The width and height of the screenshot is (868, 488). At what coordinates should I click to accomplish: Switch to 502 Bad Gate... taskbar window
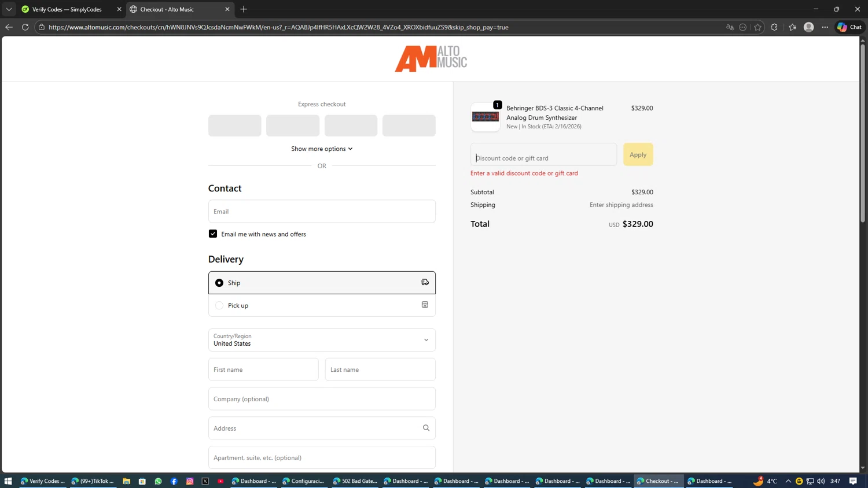coord(355,481)
